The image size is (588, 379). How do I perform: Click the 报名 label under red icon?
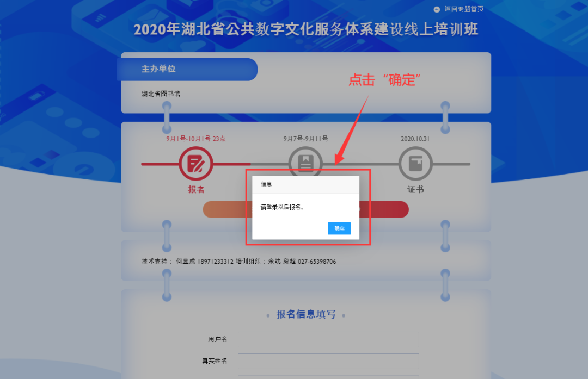tap(196, 189)
